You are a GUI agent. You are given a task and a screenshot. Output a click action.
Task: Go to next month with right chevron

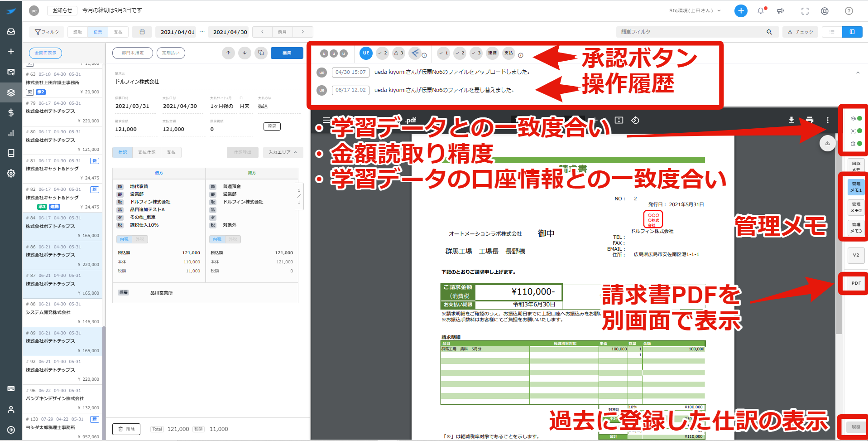[x=303, y=32]
